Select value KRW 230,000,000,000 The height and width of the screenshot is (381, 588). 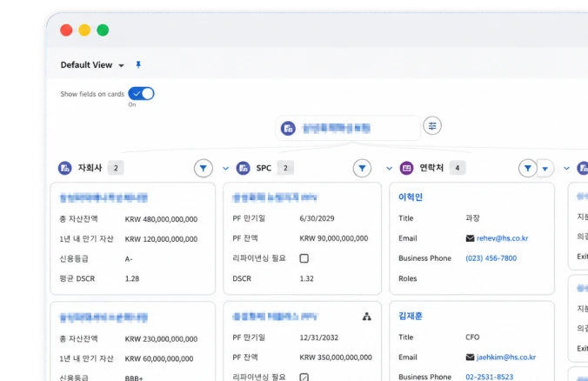[161, 339]
